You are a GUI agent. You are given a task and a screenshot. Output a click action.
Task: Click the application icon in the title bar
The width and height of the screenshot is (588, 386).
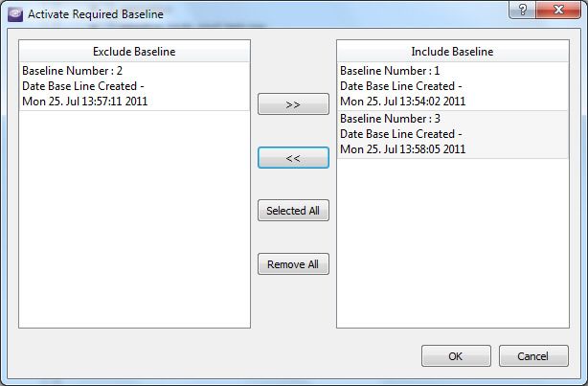click(x=14, y=14)
